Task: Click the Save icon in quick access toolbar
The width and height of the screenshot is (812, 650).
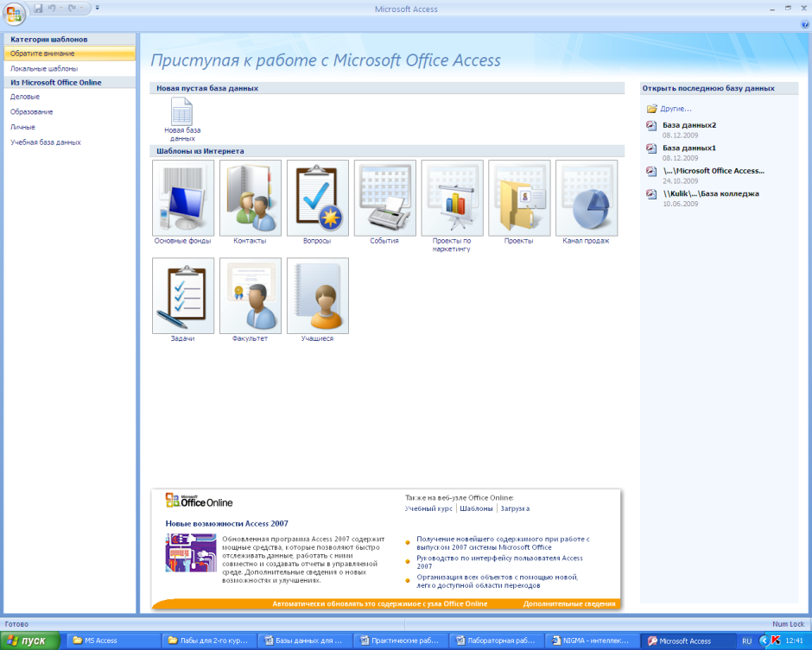Action: (38, 8)
